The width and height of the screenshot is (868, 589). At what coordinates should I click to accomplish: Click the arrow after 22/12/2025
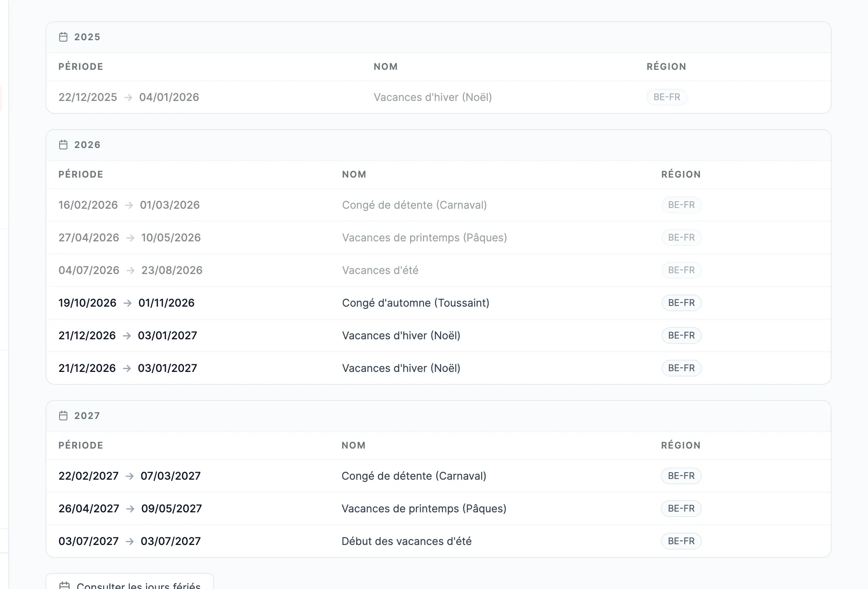128,97
